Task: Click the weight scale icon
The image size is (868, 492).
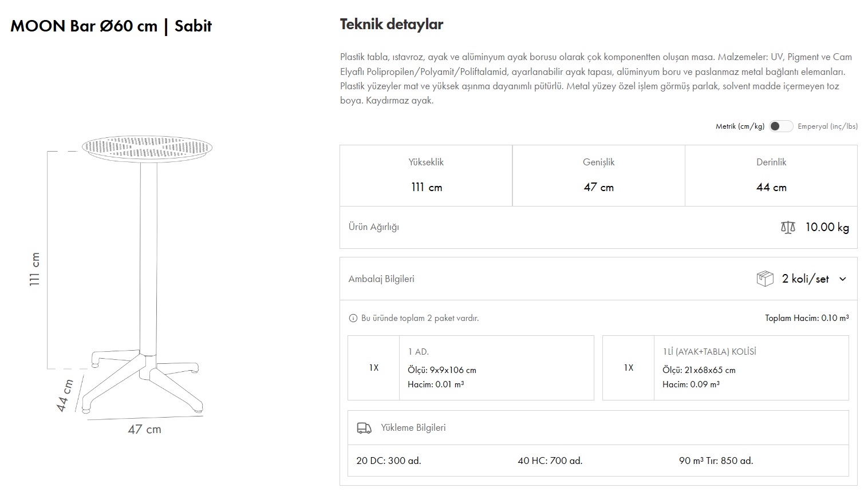Action: pyautogui.click(x=788, y=227)
